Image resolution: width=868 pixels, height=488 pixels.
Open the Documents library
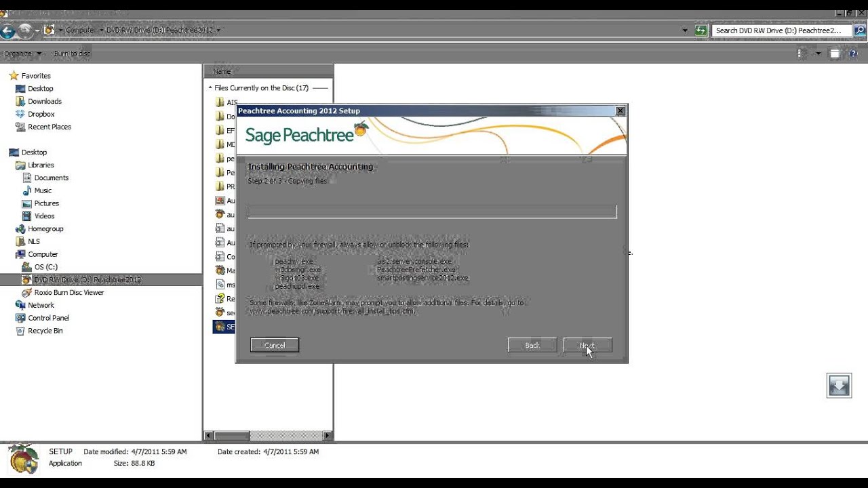click(x=51, y=178)
